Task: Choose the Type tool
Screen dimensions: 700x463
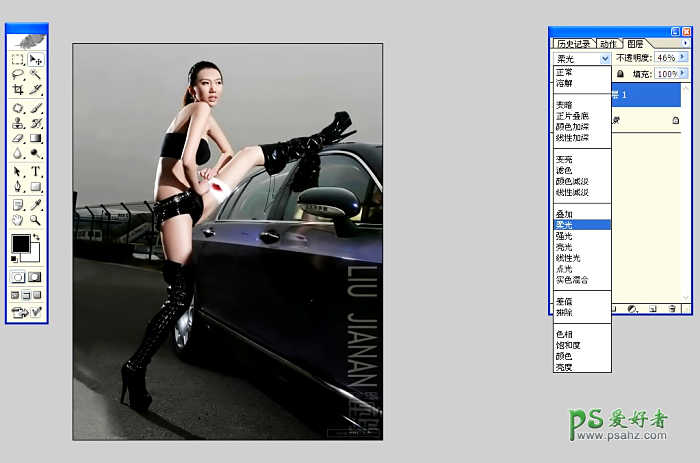Action: pyautogui.click(x=35, y=171)
